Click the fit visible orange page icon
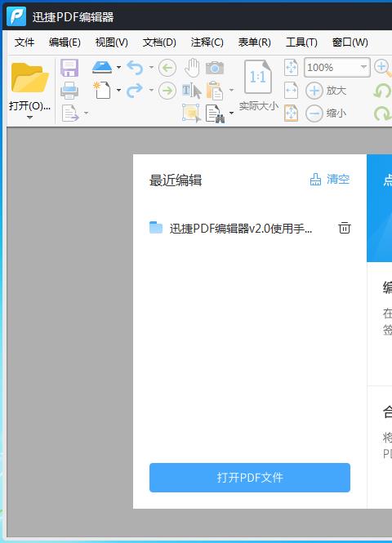Image resolution: width=392 pixels, height=543 pixels. 291,113
